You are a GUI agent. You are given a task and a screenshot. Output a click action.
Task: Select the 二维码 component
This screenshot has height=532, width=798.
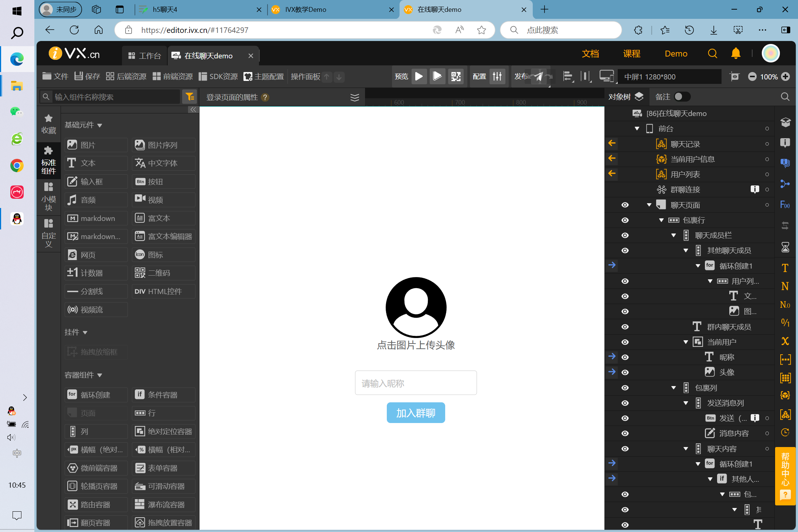163,273
